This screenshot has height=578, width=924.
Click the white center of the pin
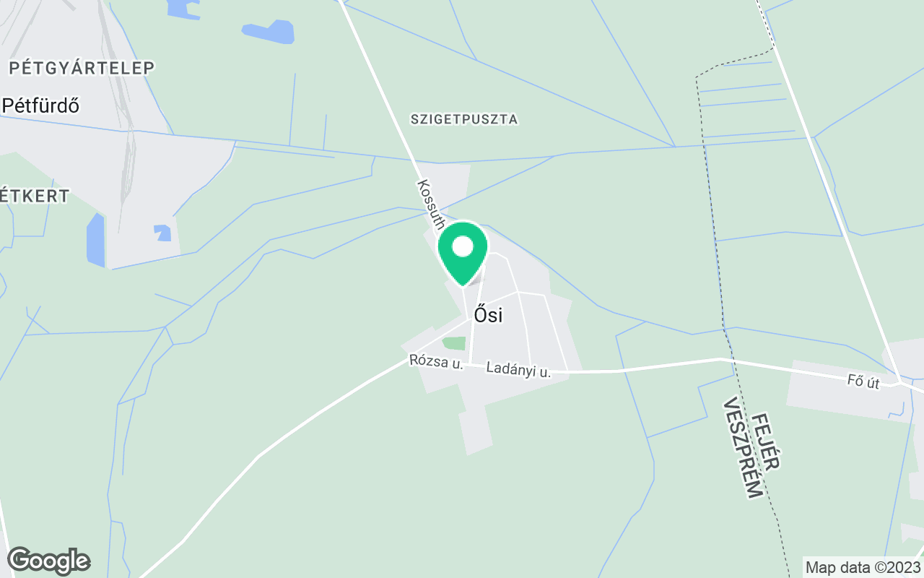point(462,247)
